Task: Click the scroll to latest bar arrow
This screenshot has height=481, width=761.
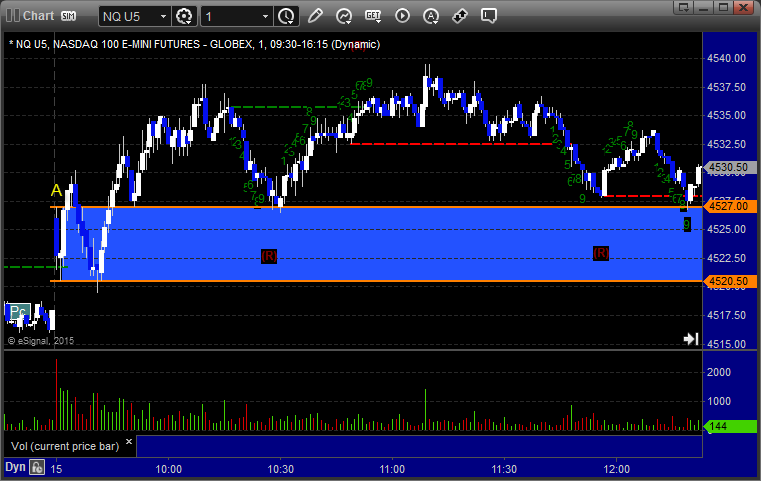Action: tap(691, 339)
